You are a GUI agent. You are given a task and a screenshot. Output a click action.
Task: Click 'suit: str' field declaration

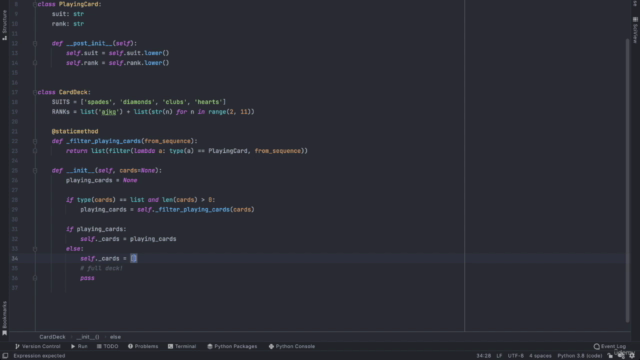pyautogui.click(x=68, y=14)
